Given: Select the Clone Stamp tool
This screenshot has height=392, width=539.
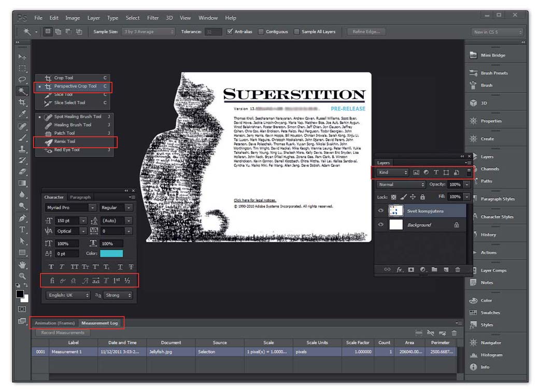Looking at the screenshot, I should 22,149.
